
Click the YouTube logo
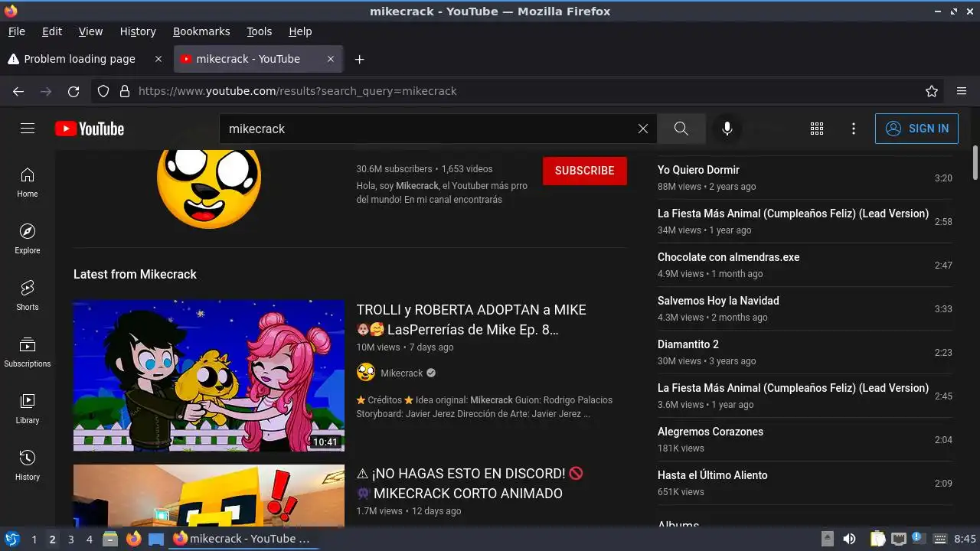coord(90,129)
